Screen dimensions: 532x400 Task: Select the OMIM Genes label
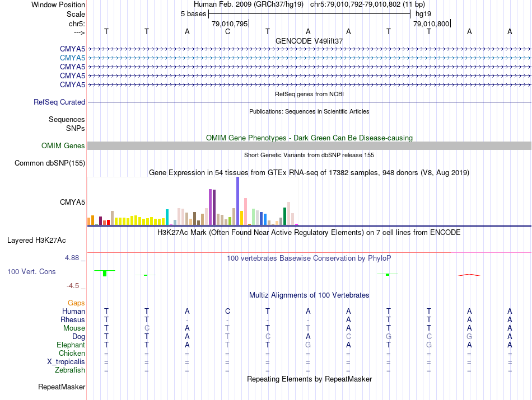click(63, 146)
